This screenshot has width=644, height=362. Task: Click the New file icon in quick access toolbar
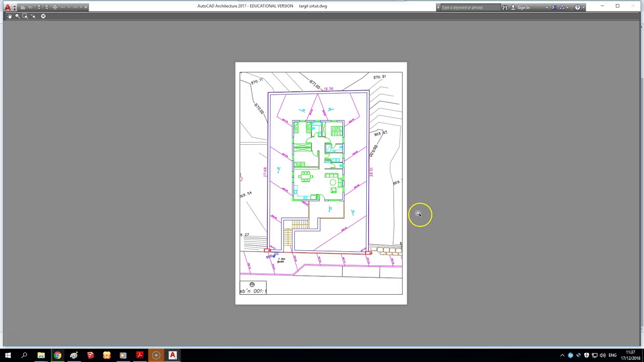[x=23, y=8]
